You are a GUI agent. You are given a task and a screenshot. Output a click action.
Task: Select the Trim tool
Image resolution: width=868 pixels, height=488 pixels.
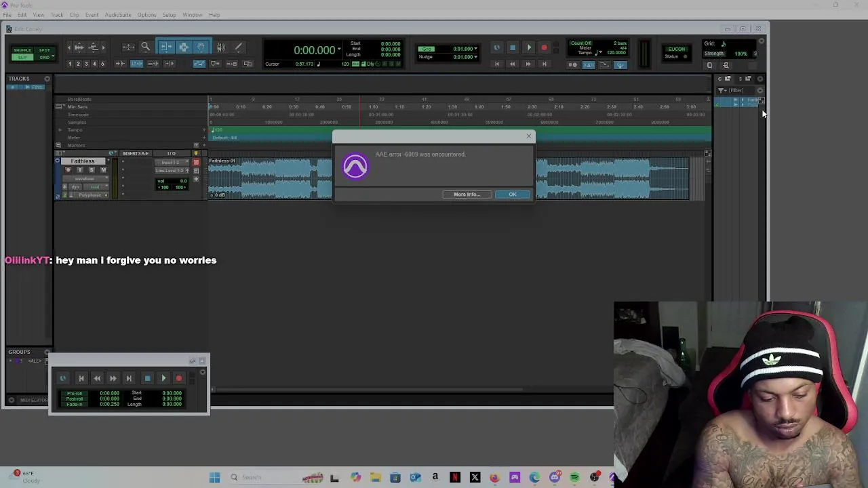[166, 47]
